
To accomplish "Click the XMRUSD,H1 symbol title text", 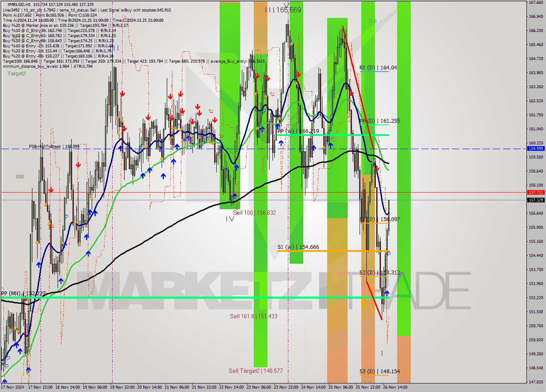I will 19,4.
